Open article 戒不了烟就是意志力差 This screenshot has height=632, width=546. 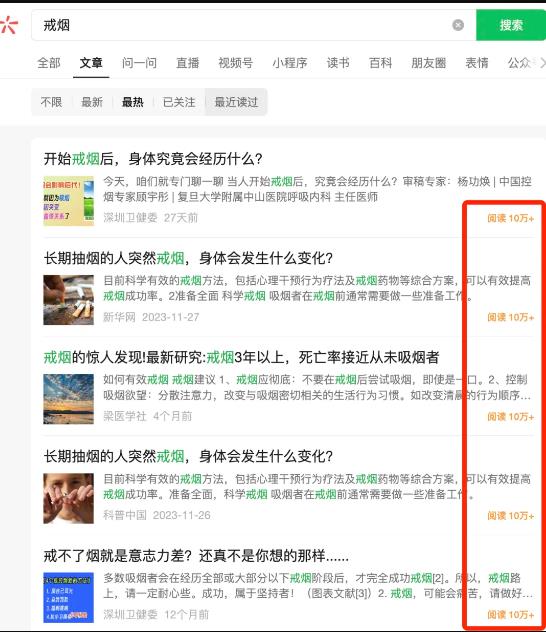[196, 556]
